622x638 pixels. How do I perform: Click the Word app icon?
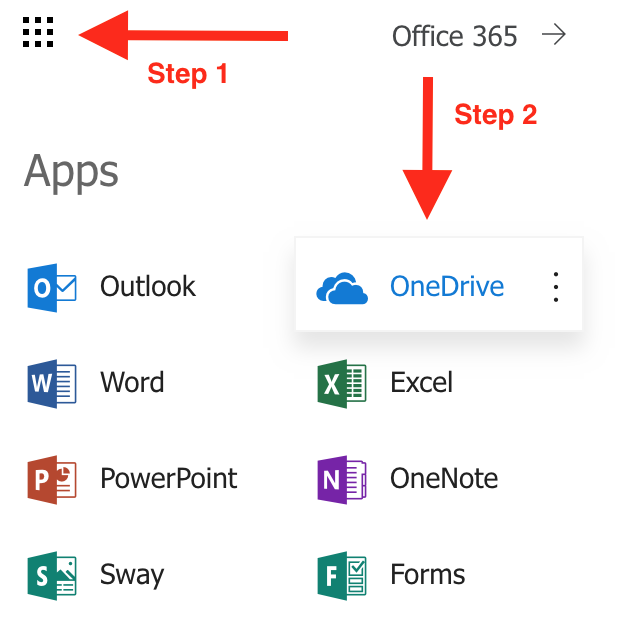click(x=52, y=384)
